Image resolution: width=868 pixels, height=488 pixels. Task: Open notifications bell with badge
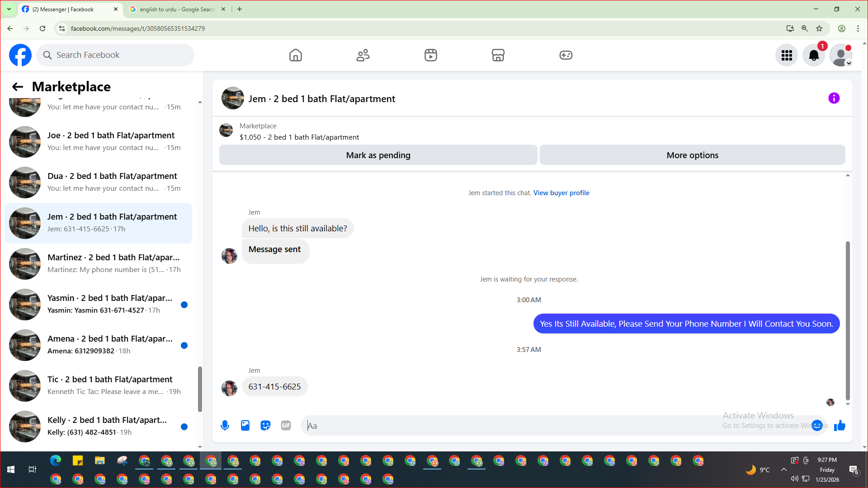814,55
